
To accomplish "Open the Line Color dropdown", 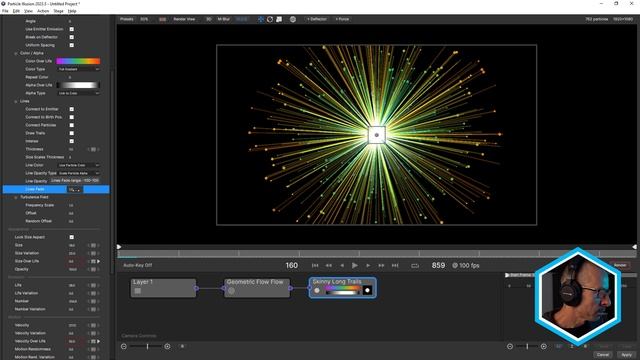I will tap(78, 165).
